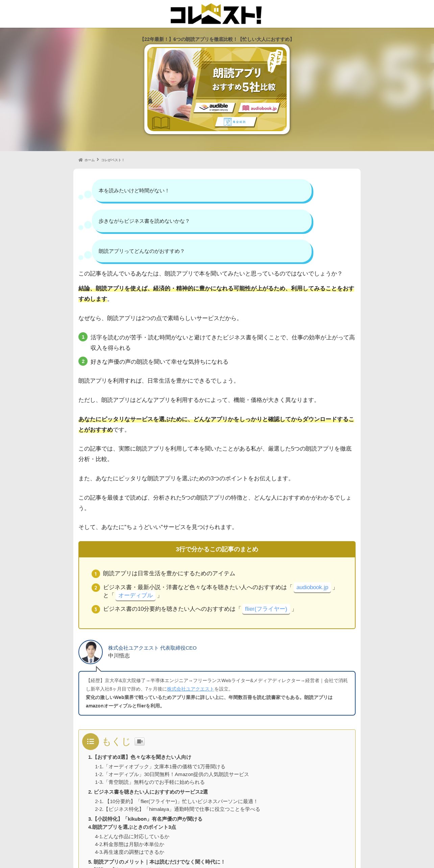Viewport: 434px width, 868px height.
Task: Open the audiobook.jp link in summary
Action: click(312, 587)
